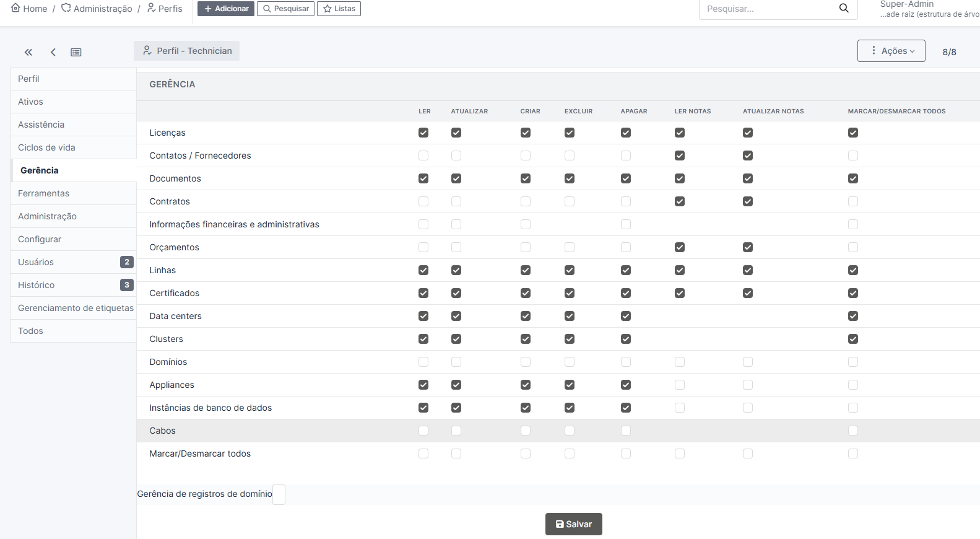Click the plus Adicionar button
The height and width of the screenshot is (539, 980).
click(x=226, y=9)
